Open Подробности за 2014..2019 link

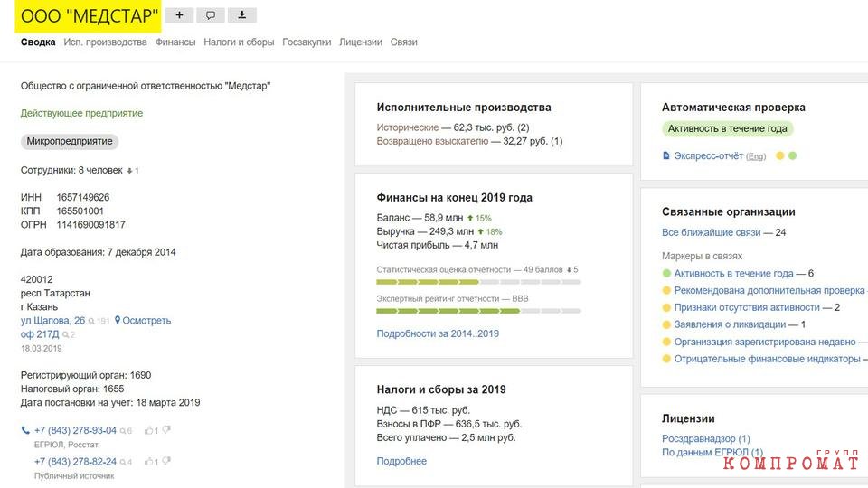tap(438, 333)
